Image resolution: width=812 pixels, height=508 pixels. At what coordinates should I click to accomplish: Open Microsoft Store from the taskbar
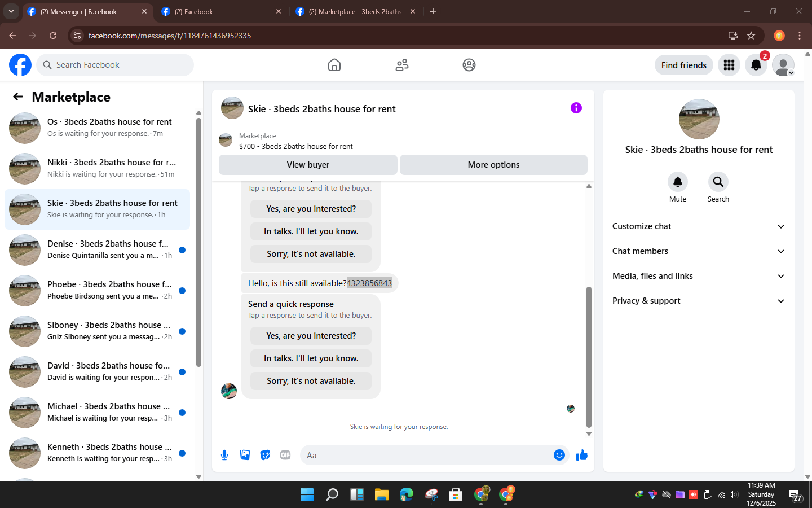(x=456, y=494)
